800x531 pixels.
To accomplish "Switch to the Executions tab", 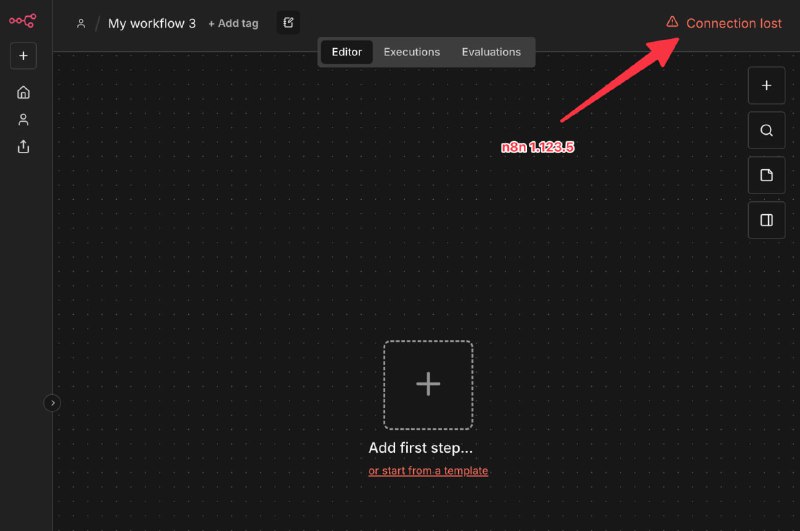I will click(412, 52).
